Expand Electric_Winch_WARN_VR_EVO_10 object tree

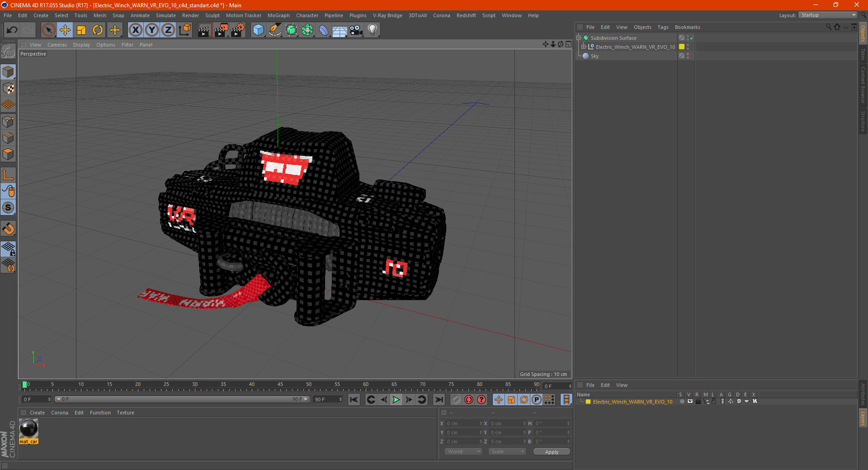pos(584,47)
